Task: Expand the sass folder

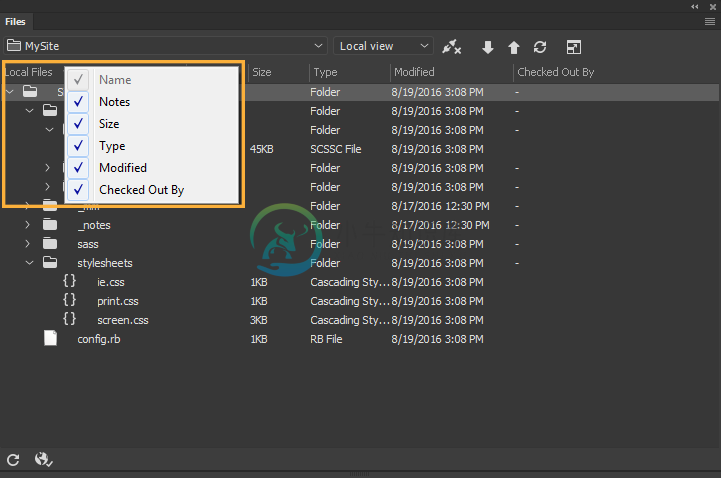Action: click(28, 244)
